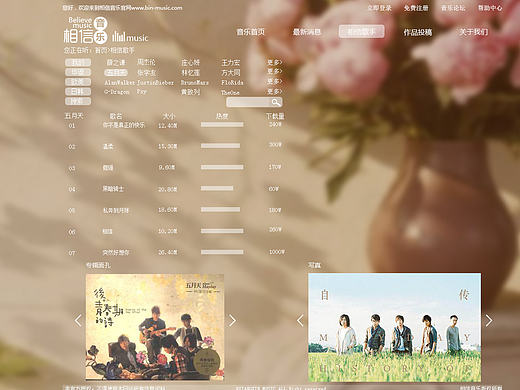Show next album cover with right arrow
The width and height of the screenshot is (520, 390).
click(232, 320)
